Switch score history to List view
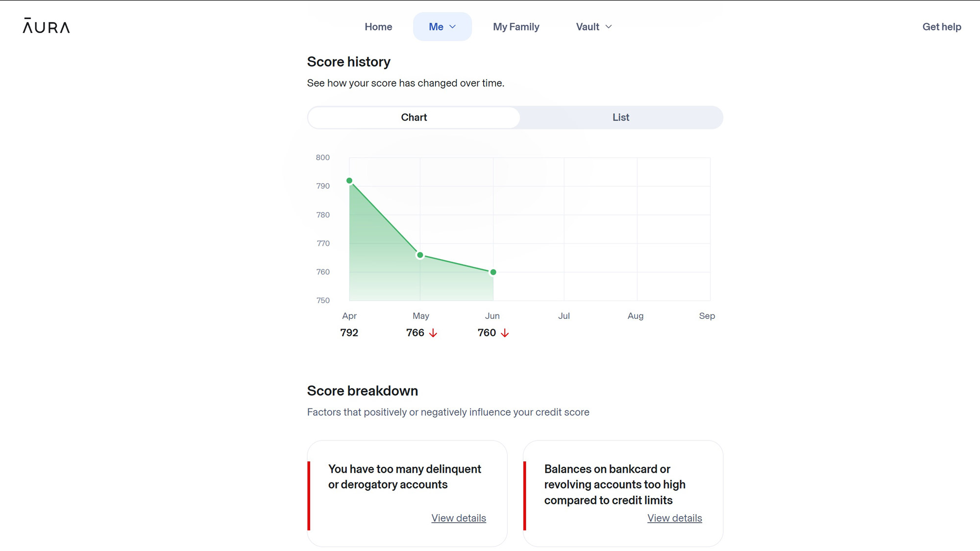The width and height of the screenshot is (980, 551). (x=620, y=118)
